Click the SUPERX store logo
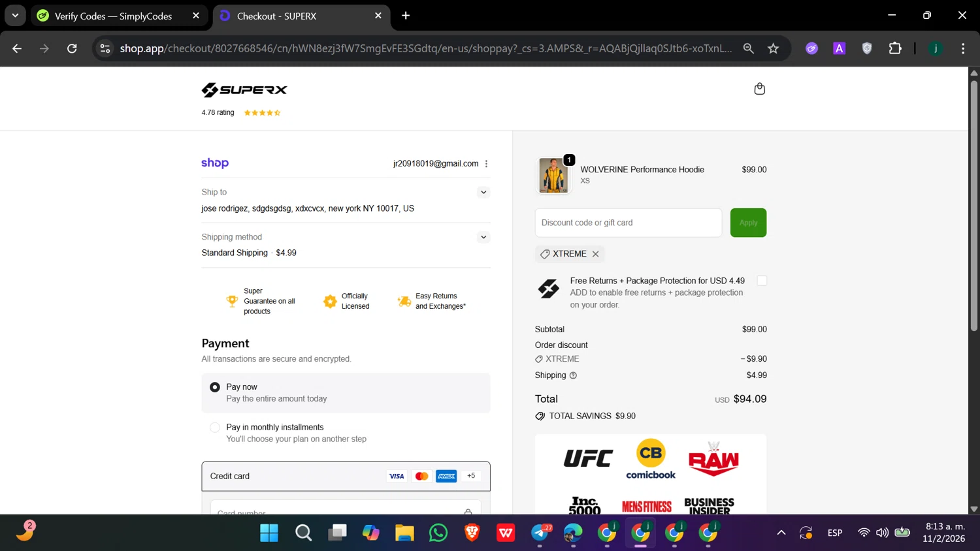The image size is (980, 551). click(244, 90)
